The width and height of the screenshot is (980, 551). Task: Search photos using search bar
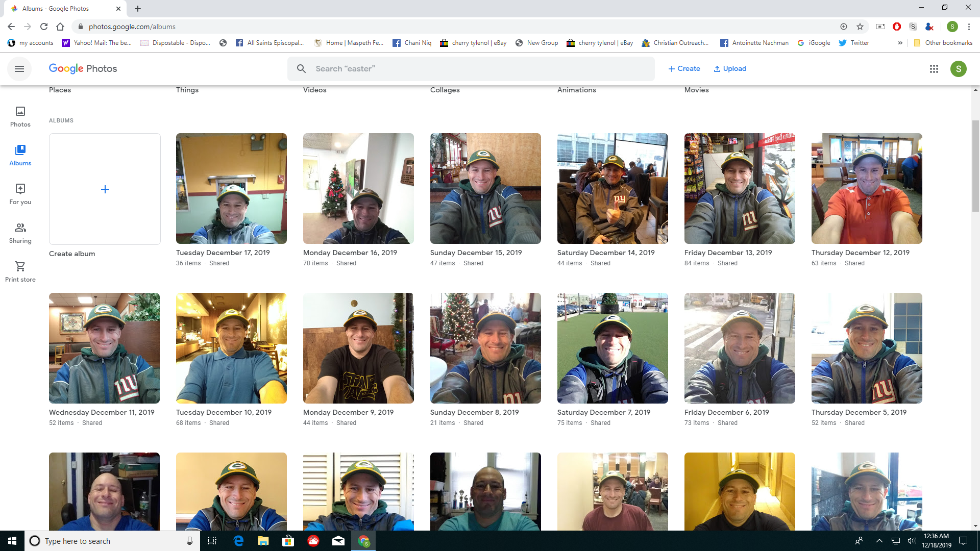471,68
